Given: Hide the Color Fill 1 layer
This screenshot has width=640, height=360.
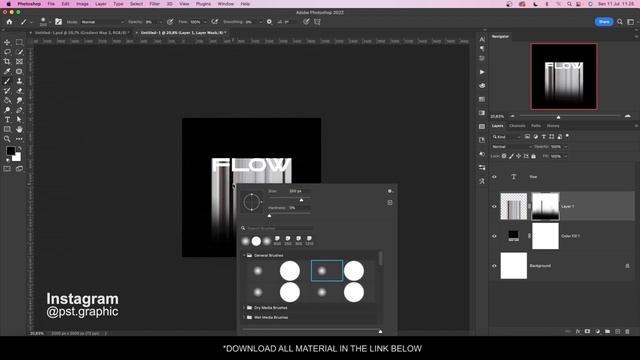Looking at the screenshot, I should tap(494, 236).
